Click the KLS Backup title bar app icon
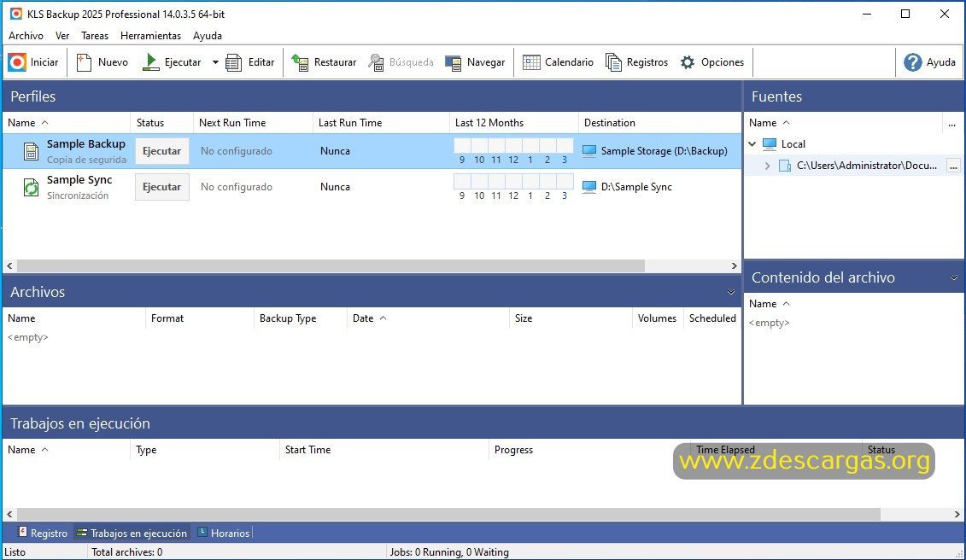The image size is (966, 560). 16,14
